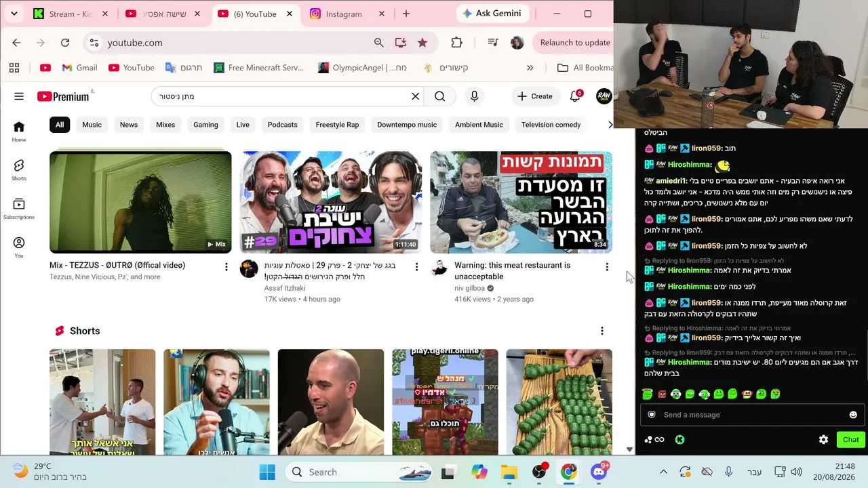Screen dimensions: 868x488
Task: Open the Chrome apps grid shortcut
Action: coord(14,68)
